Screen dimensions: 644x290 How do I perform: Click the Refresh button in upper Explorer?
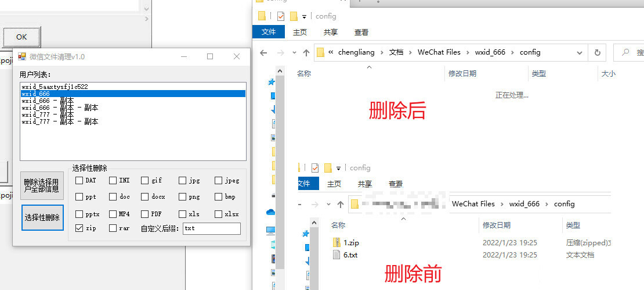597,53
